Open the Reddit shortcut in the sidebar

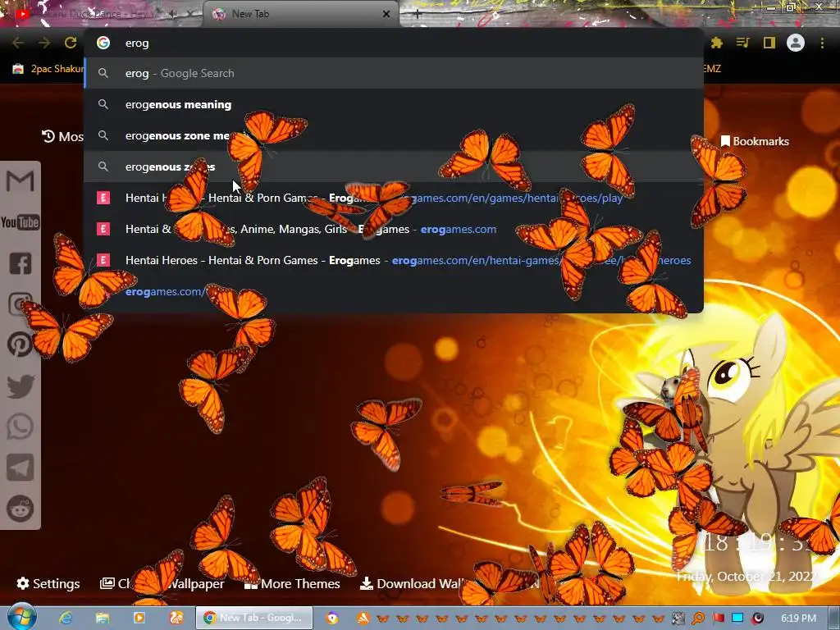tap(20, 508)
